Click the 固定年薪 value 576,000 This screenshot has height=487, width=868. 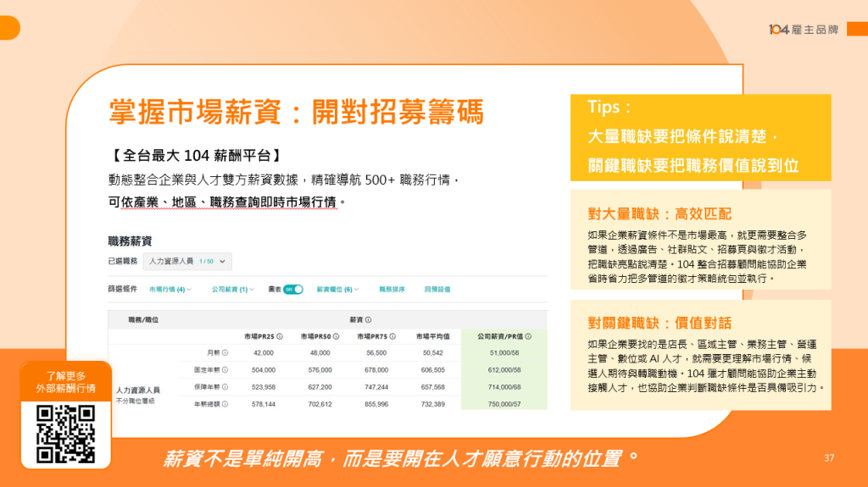tap(320, 369)
